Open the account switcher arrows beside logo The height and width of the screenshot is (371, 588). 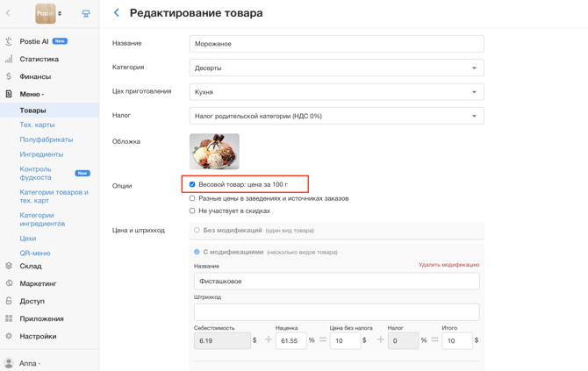[x=60, y=13]
